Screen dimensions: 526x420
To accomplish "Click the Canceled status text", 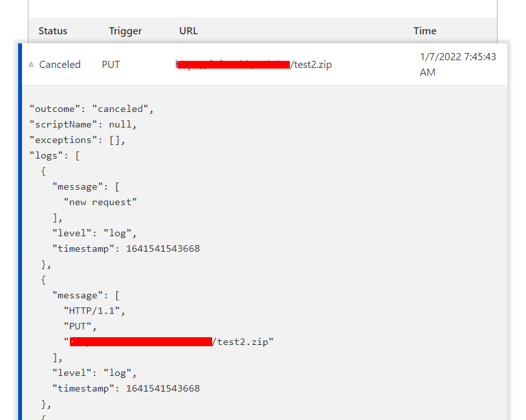I will click(x=60, y=64).
